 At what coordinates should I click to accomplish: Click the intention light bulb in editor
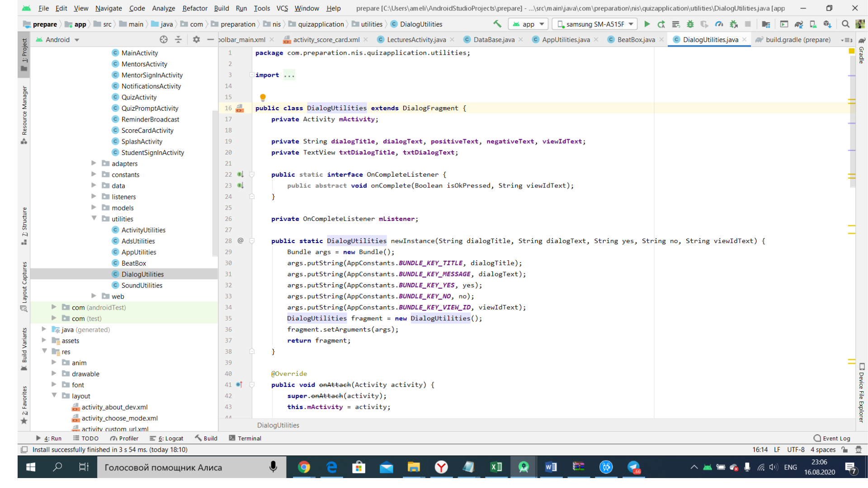click(x=263, y=97)
